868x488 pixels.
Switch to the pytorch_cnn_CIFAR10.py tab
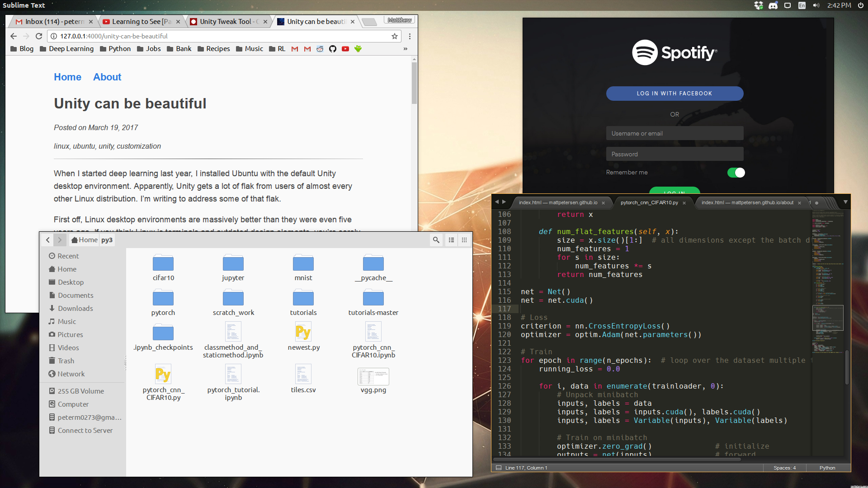pyautogui.click(x=649, y=203)
